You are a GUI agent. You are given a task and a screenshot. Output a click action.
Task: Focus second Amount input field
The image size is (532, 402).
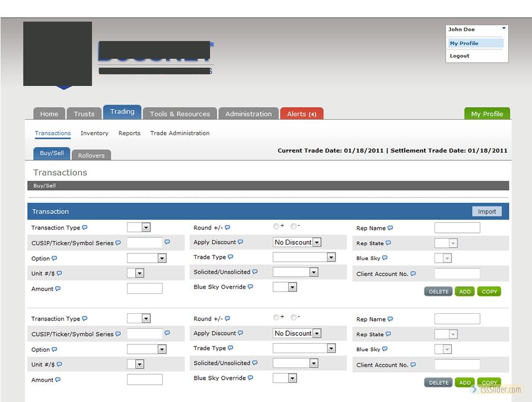pos(145,379)
